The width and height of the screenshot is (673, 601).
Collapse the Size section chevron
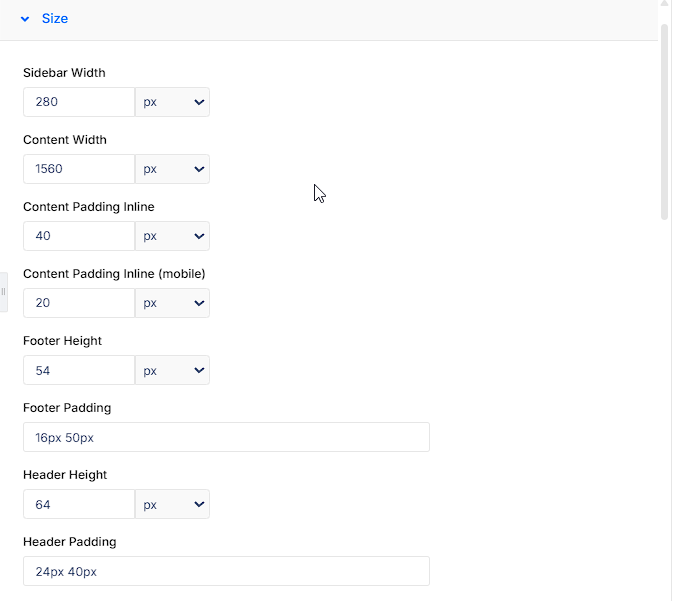[25, 19]
